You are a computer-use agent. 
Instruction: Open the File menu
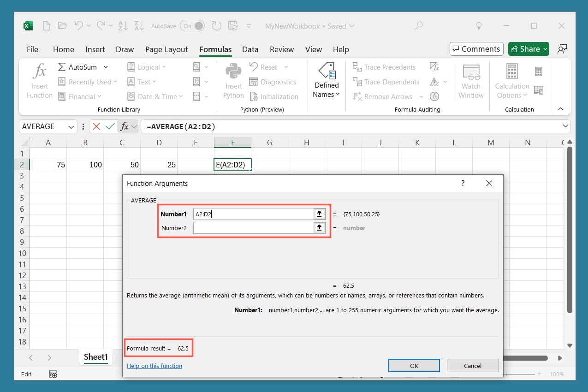click(32, 49)
